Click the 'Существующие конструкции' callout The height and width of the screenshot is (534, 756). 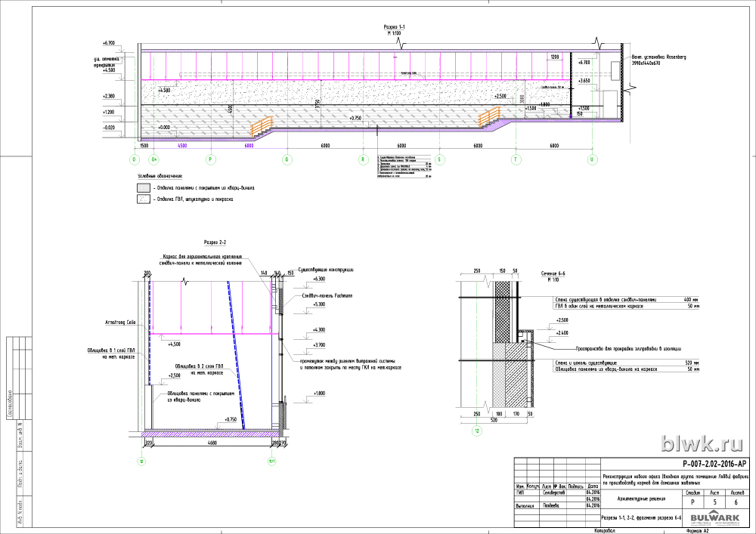tap(327, 270)
